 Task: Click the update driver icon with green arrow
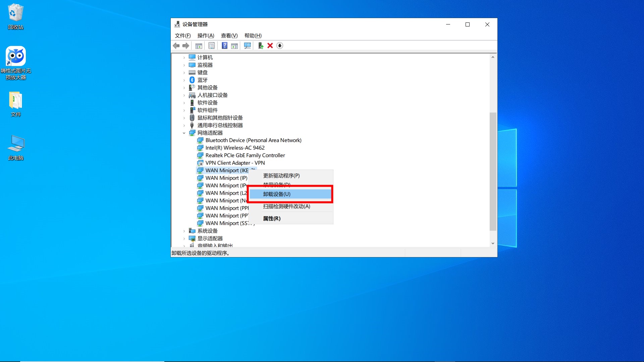pyautogui.click(x=261, y=46)
